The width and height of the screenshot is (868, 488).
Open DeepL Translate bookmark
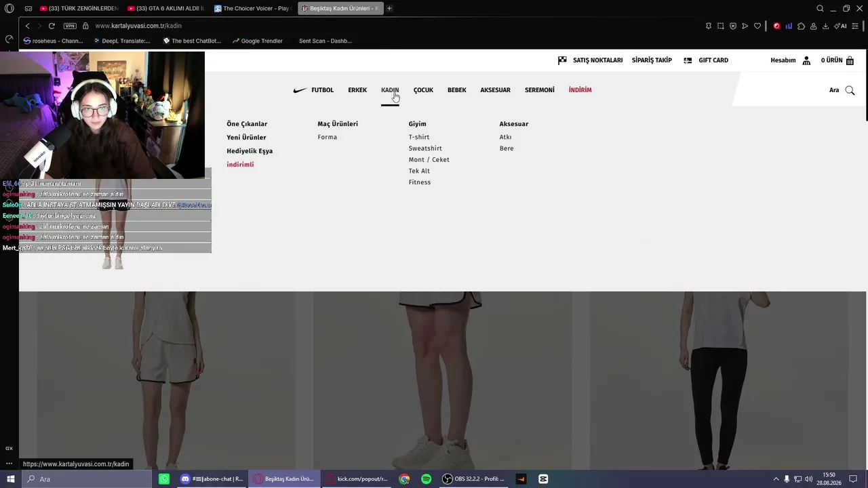[x=121, y=41]
